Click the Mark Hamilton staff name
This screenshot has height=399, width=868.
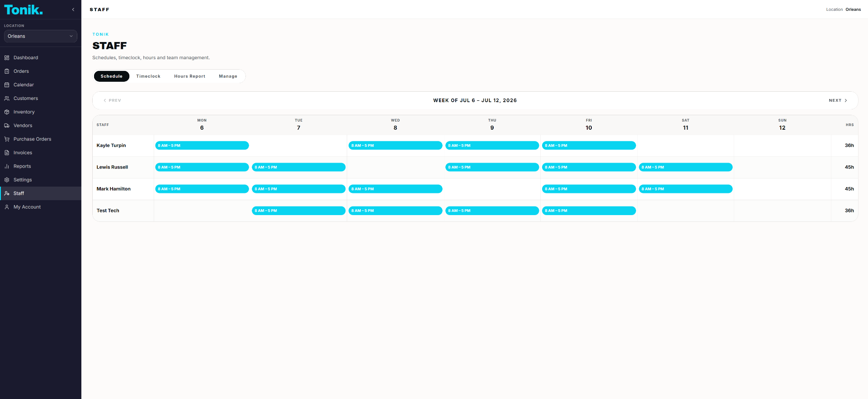pos(113,189)
